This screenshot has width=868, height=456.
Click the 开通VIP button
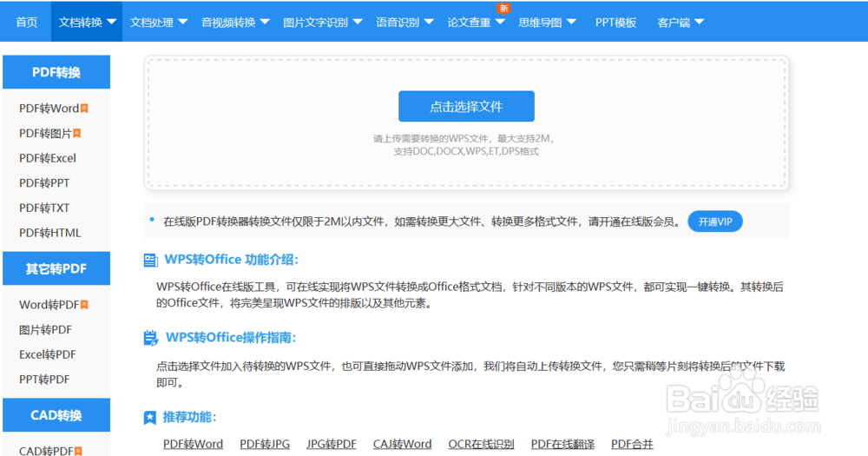pyautogui.click(x=715, y=221)
